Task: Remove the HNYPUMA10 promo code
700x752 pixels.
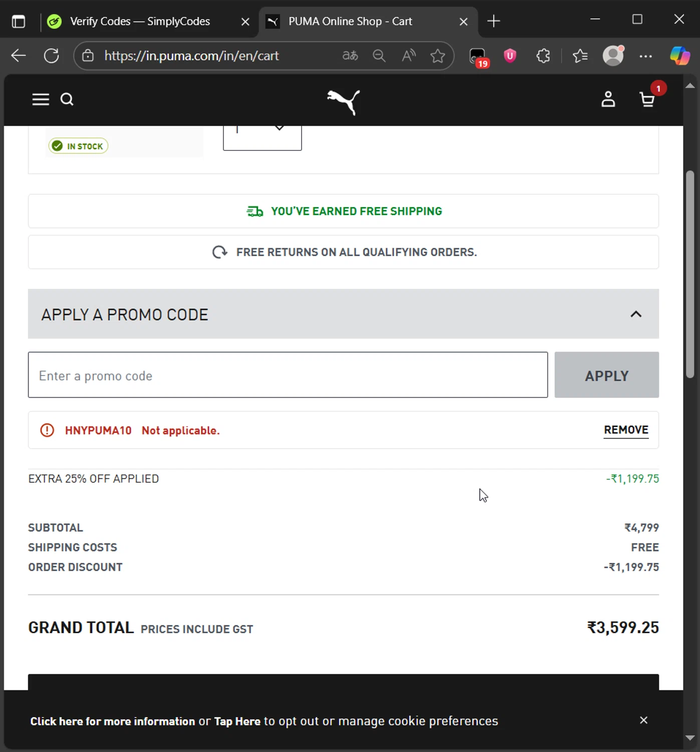Action: point(626,430)
